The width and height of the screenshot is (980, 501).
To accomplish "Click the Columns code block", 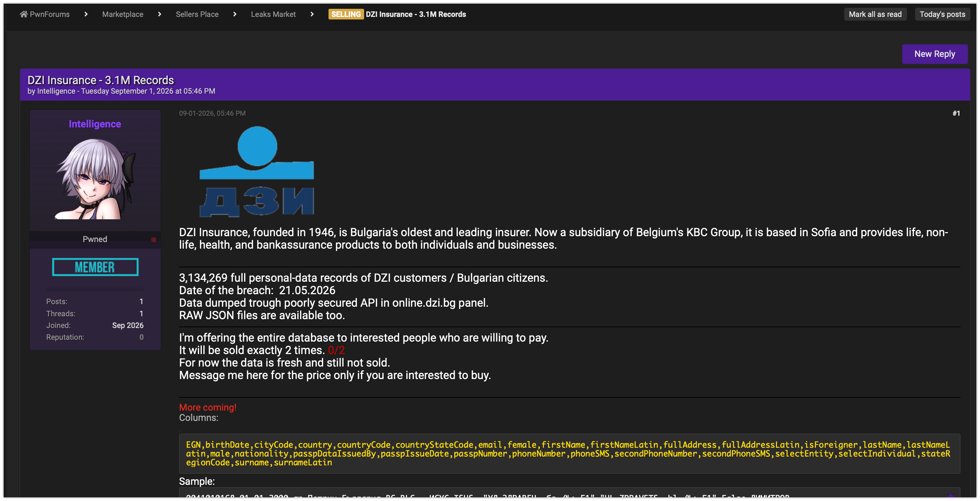I will (x=570, y=453).
